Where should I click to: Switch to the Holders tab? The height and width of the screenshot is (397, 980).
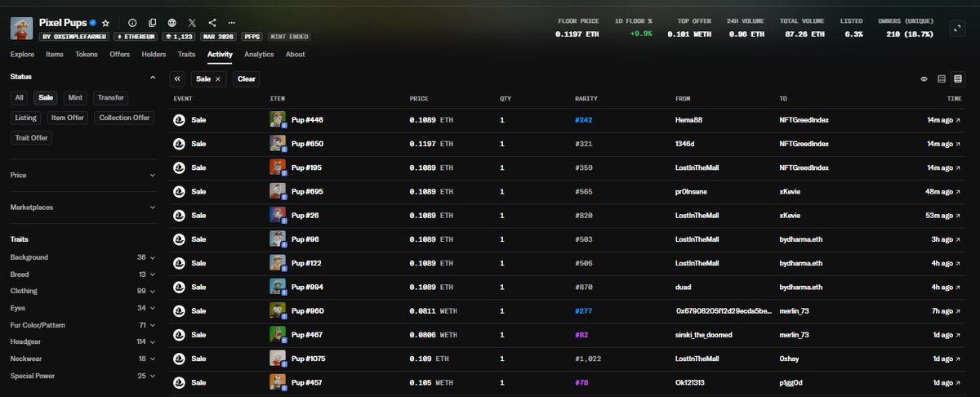coord(154,54)
